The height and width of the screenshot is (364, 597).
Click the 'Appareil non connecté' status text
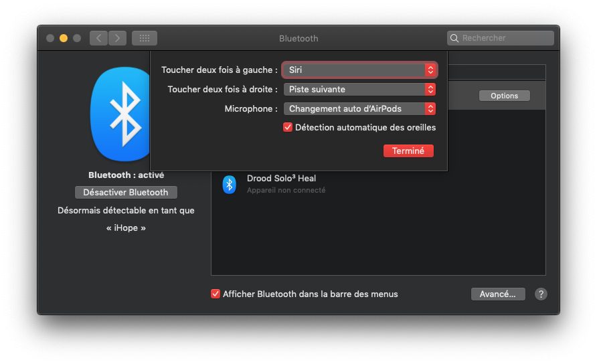(x=286, y=190)
